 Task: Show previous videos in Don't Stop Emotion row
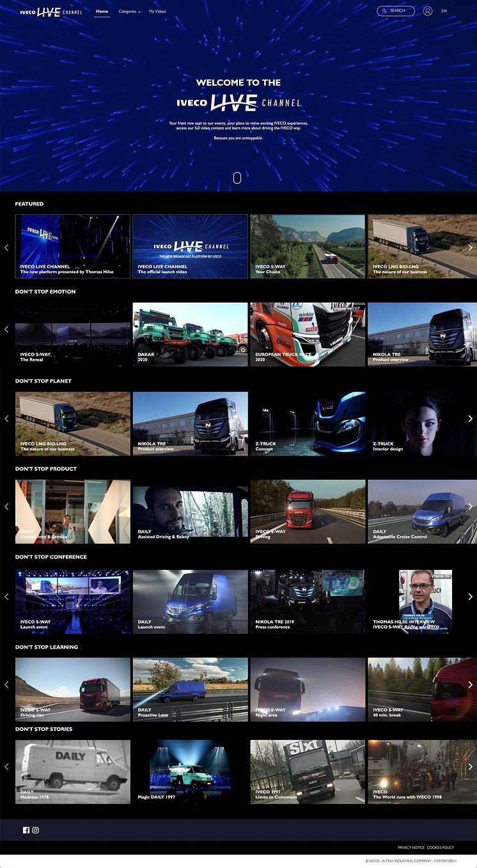coord(6,329)
